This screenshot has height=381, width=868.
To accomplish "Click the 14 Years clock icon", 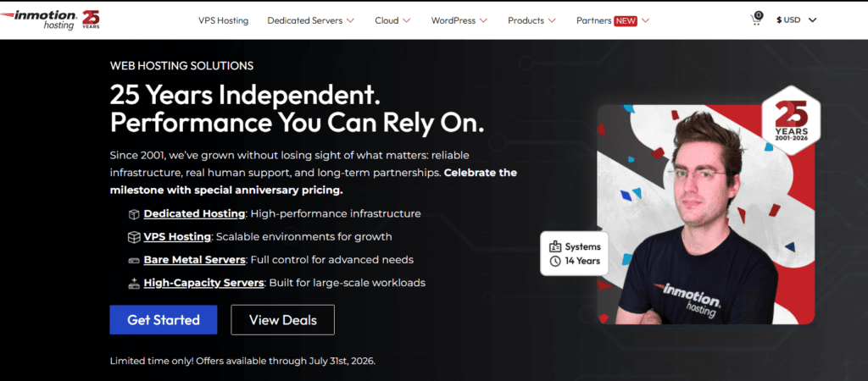I will (x=554, y=261).
